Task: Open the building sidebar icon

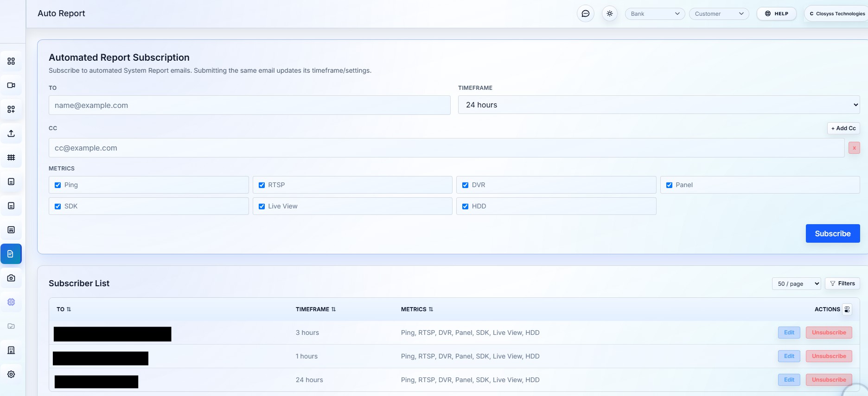Action: [x=11, y=350]
